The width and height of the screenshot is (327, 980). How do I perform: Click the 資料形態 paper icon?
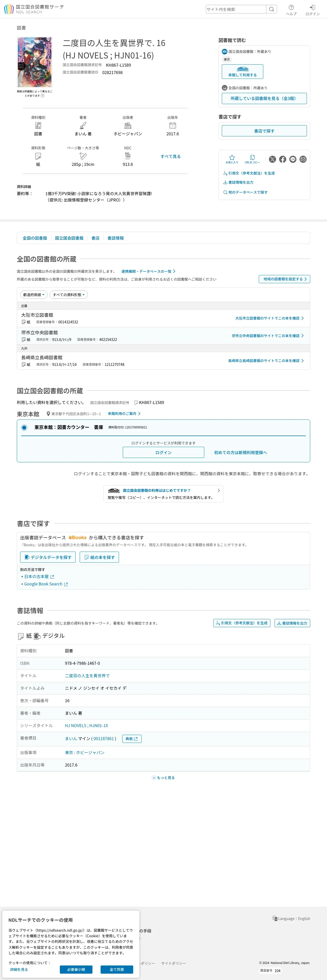tap(38, 156)
